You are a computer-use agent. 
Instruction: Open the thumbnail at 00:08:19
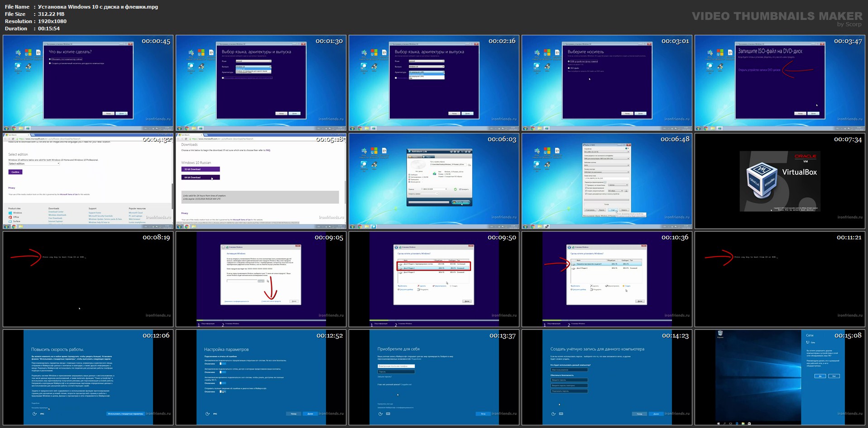(x=88, y=279)
